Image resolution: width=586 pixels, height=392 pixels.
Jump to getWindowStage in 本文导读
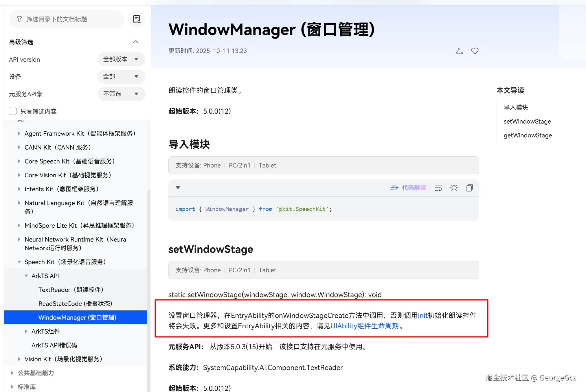[x=528, y=135]
